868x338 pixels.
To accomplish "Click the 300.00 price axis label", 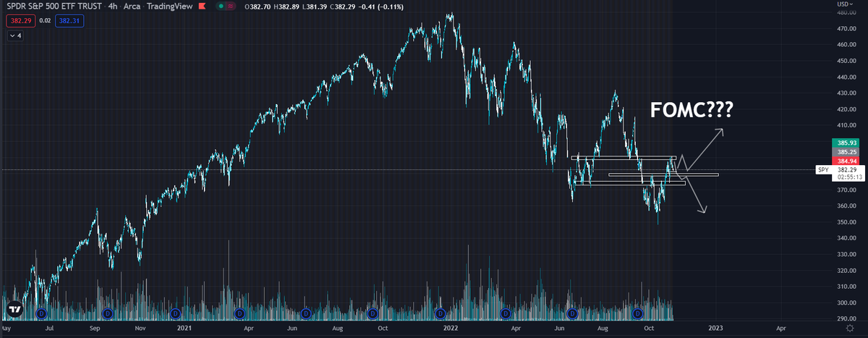I will click(845, 303).
